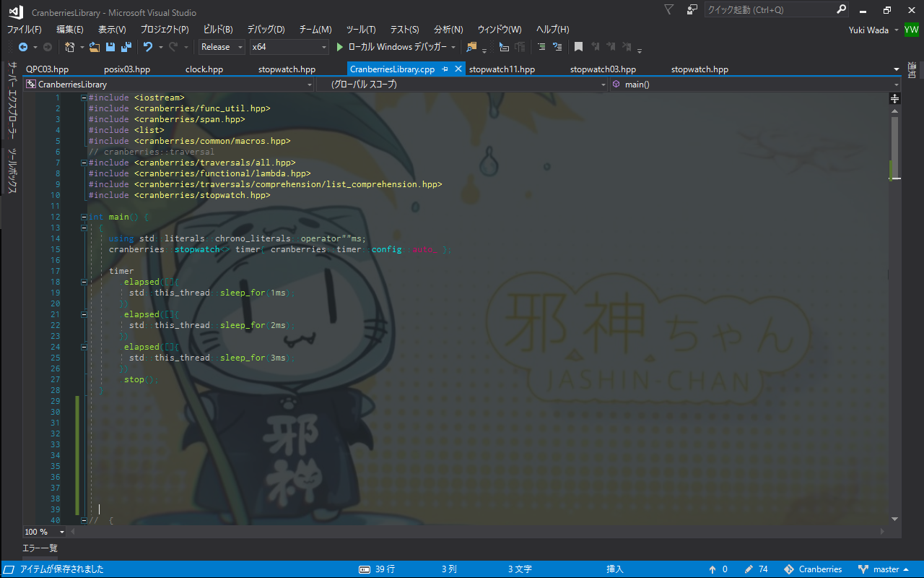The image size is (924, 578).
Task: Click the Navigate Forward arrow icon
Action: pyautogui.click(x=48, y=47)
